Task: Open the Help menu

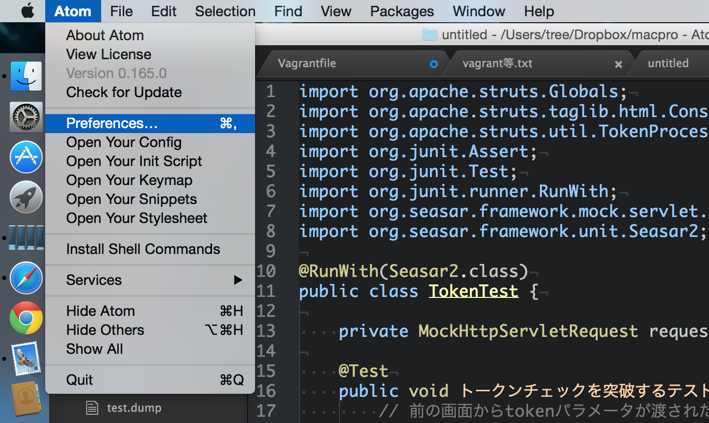Action: 539,11
